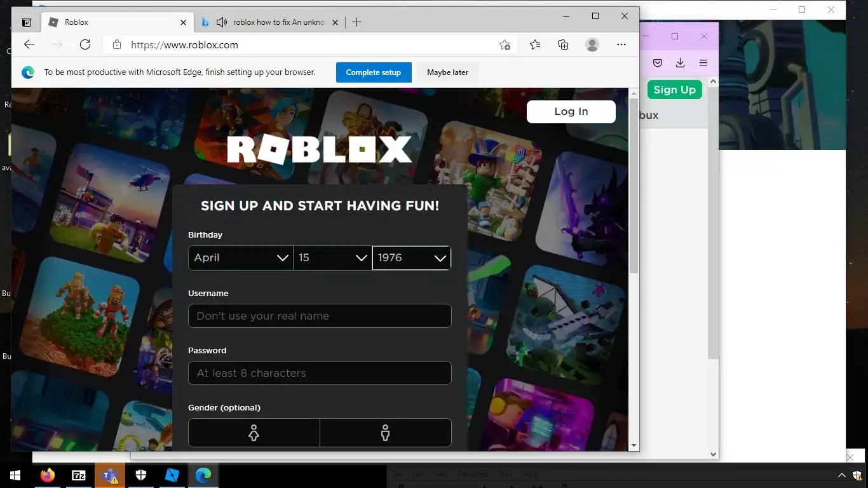868x488 pixels.
Task: Open 7-Zip from the taskbar
Action: point(79,475)
